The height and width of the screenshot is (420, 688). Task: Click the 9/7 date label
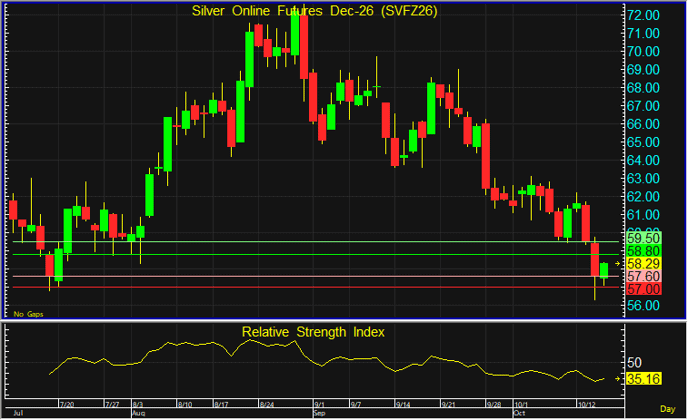pos(355,404)
